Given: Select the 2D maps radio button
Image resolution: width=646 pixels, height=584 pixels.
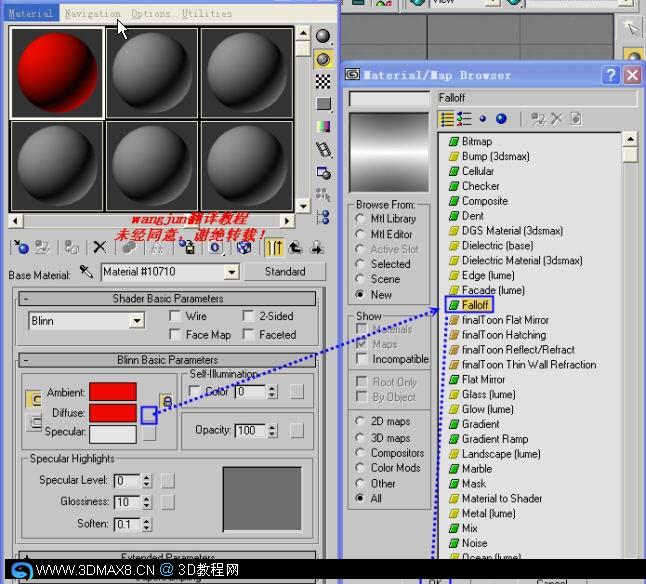Looking at the screenshot, I should coord(360,421).
